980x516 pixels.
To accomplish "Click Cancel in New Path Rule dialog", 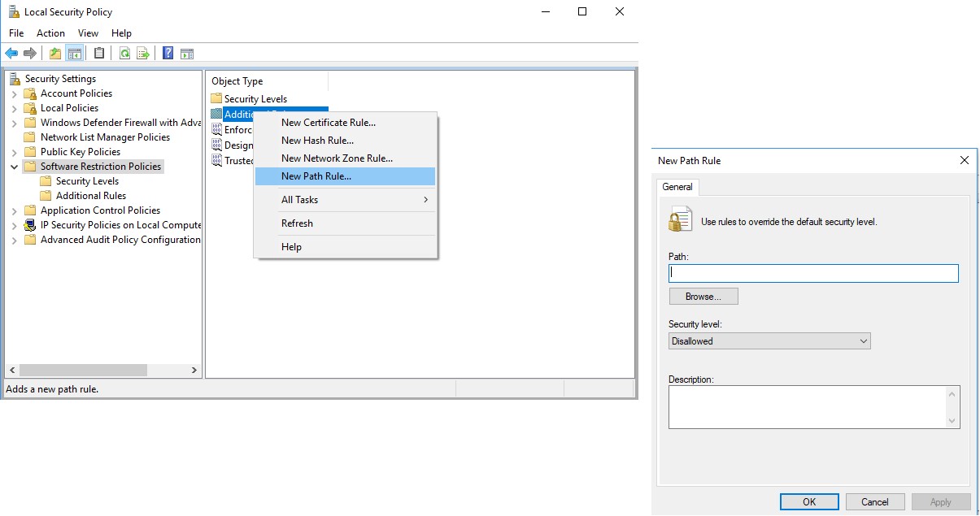I will (875, 502).
